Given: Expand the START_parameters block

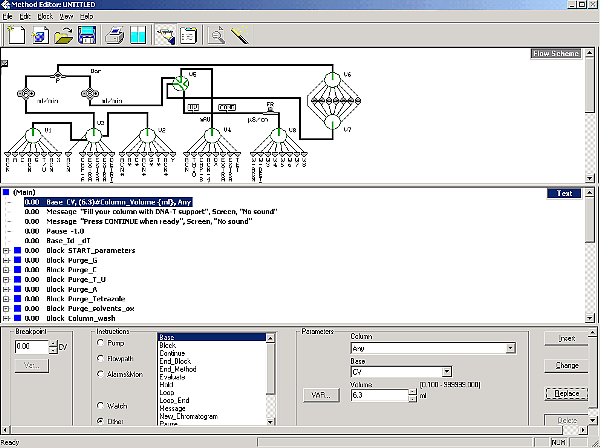Looking at the screenshot, I should point(6,251).
